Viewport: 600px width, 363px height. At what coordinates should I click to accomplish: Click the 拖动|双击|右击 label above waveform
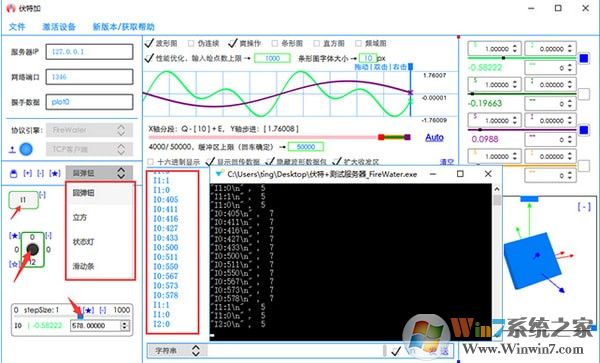(380, 67)
